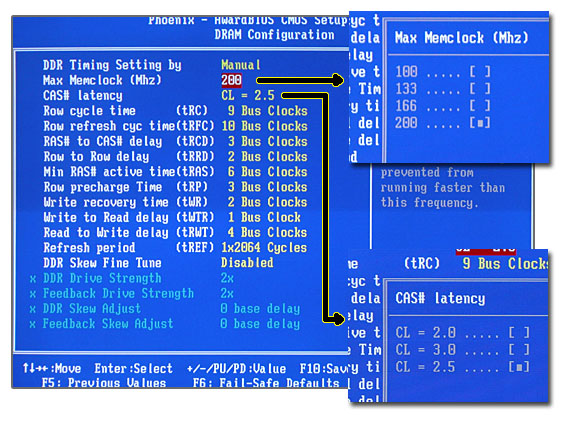
Task: Click disabled Feedback Drive Strength row
Action: coord(132,294)
